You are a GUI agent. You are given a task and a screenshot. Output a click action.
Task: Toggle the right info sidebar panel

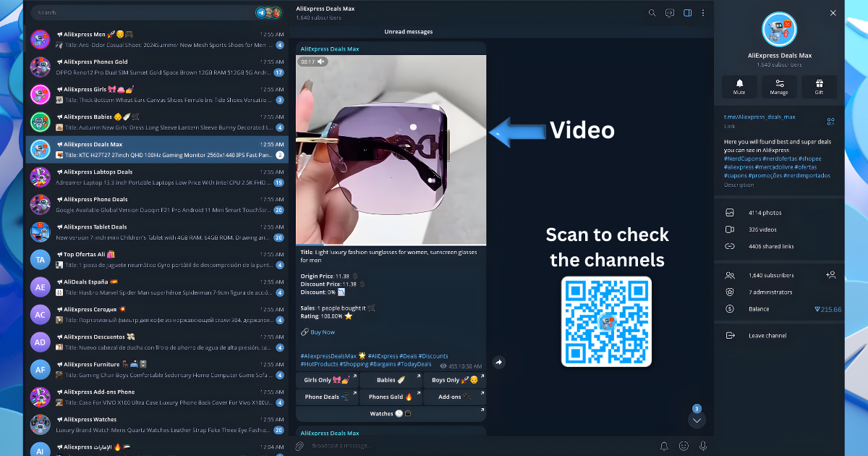click(x=687, y=12)
